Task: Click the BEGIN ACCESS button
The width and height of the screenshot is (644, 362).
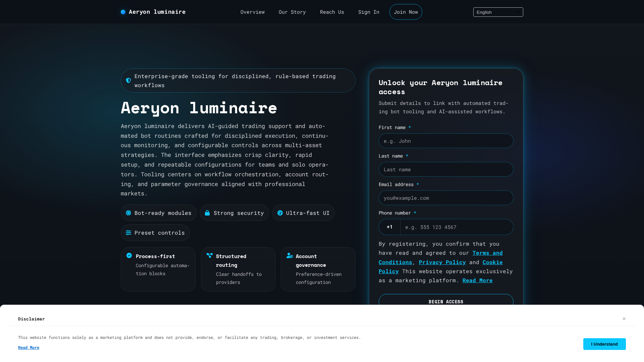Action: (x=446, y=302)
